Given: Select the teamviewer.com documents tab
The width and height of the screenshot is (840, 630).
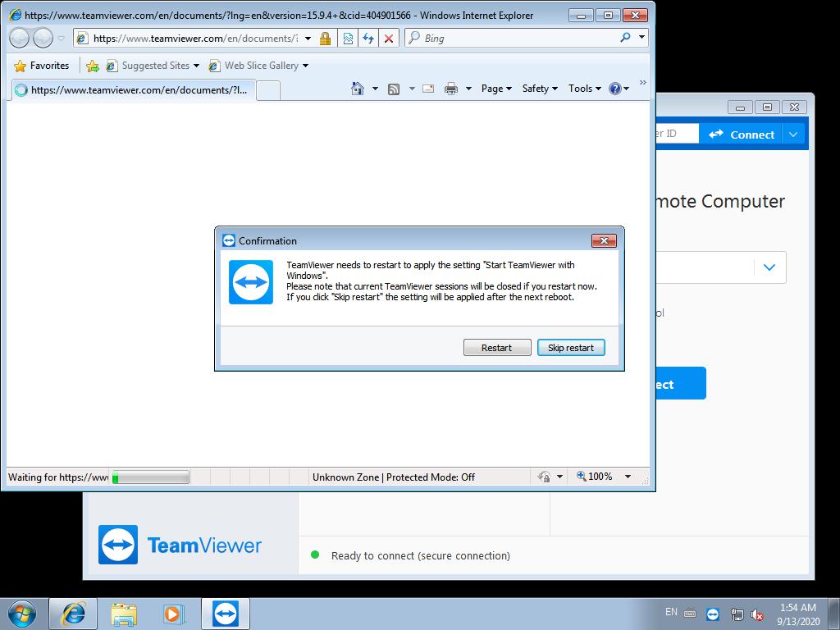Looking at the screenshot, I should coord(134,90).
